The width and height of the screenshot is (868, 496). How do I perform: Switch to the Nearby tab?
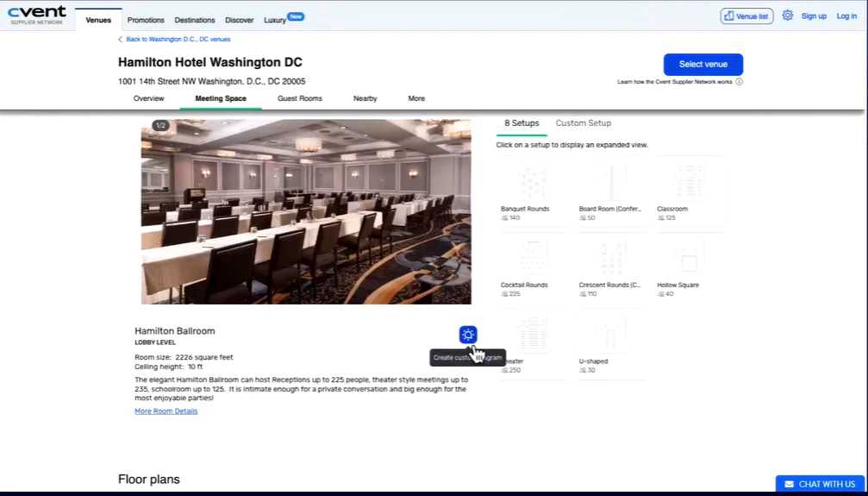point(365,98)
